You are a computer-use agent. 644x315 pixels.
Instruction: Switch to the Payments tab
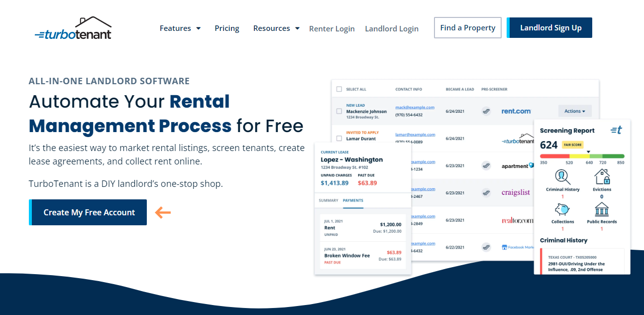pyautogui.click(x=353, y=200)
